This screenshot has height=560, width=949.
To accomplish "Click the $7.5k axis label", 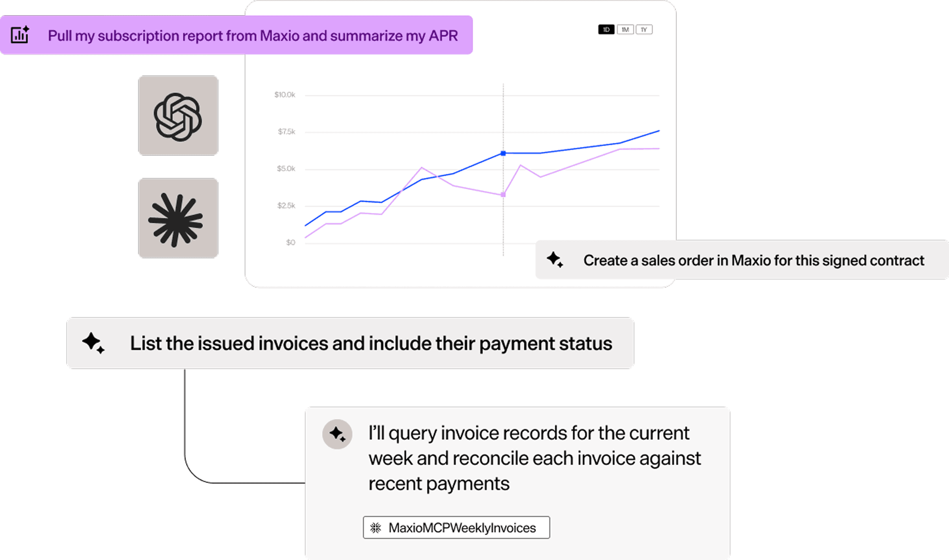I will [x=286, y=131].
